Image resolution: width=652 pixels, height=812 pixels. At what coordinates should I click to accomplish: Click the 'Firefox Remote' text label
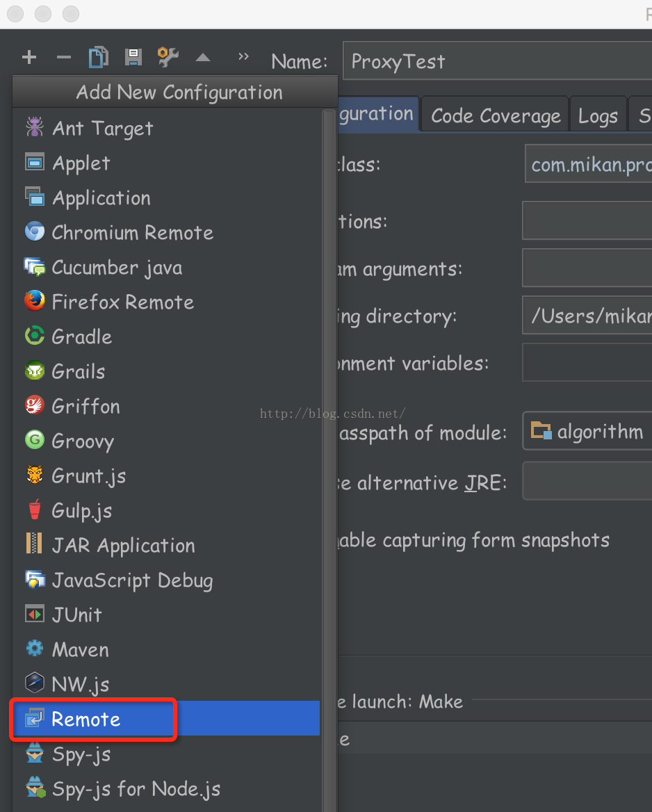[123, 302]
